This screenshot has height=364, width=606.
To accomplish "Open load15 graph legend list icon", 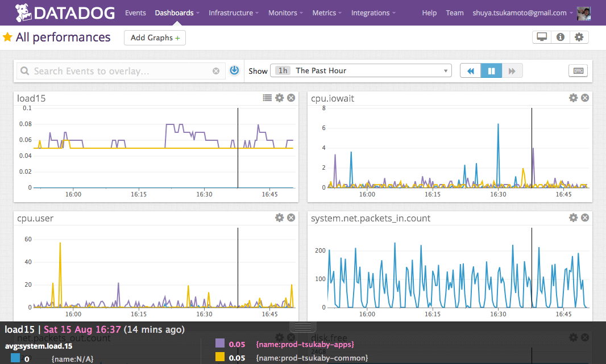I will tap(267, 98).
